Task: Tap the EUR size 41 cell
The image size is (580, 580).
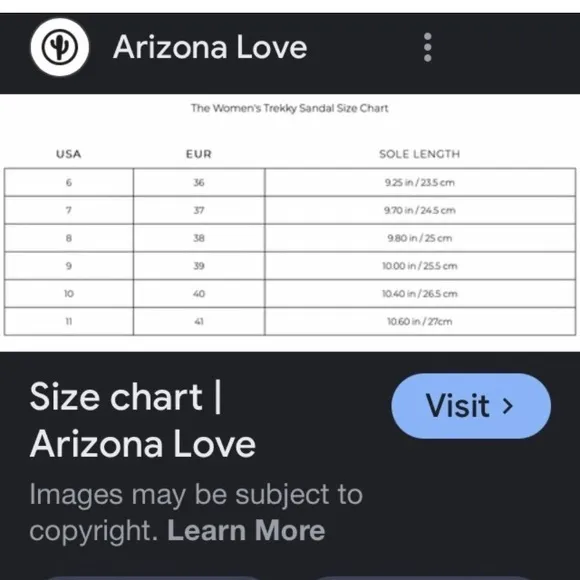Action: click(x=199, y=321)
